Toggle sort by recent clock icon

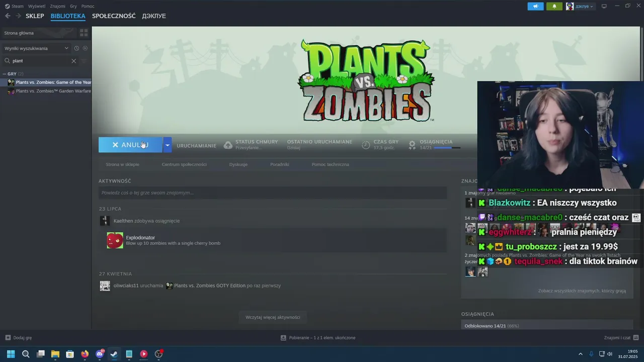pyautogui.click(x=76, y=48)
